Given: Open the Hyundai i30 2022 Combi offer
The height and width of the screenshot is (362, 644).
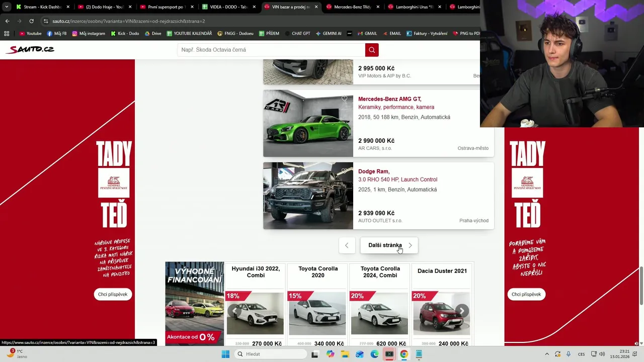Looking at the screenshot, I should [256, 305].
